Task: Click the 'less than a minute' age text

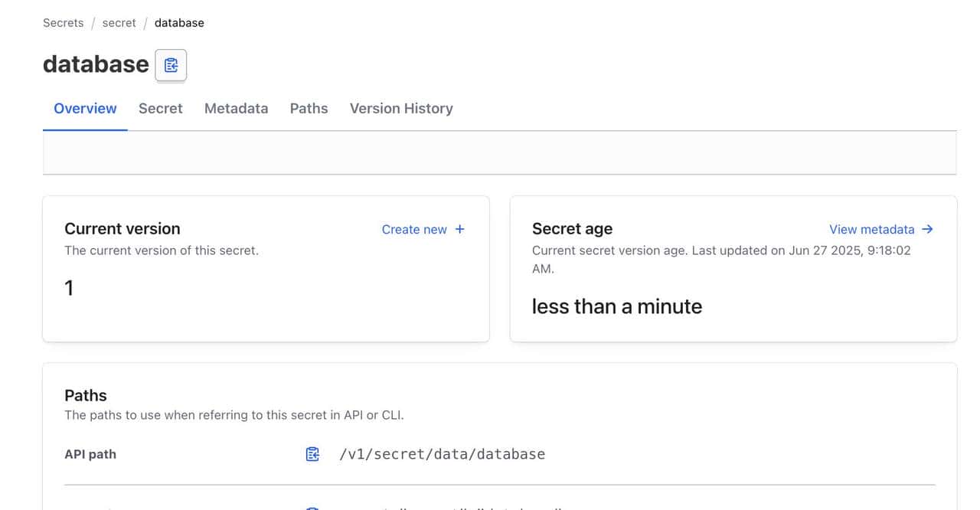Action: tap(616, 306)
